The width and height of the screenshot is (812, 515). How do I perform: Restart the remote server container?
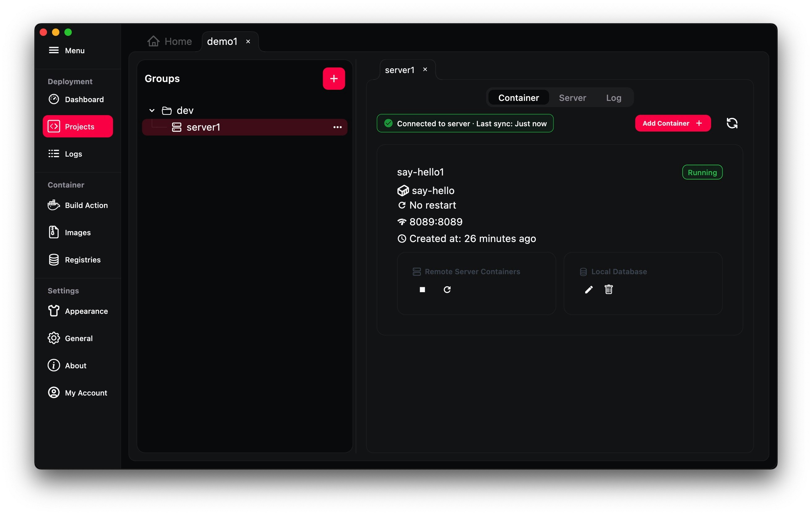point(447,289)
